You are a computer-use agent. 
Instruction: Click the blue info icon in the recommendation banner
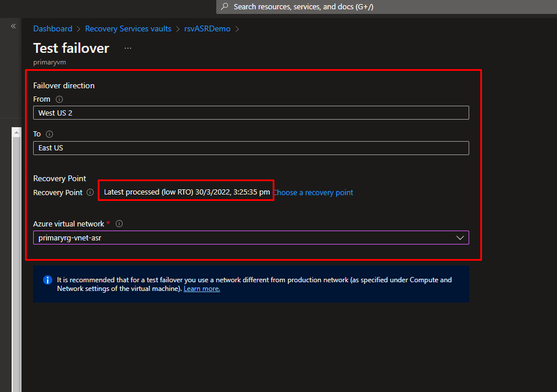point(48,280)
